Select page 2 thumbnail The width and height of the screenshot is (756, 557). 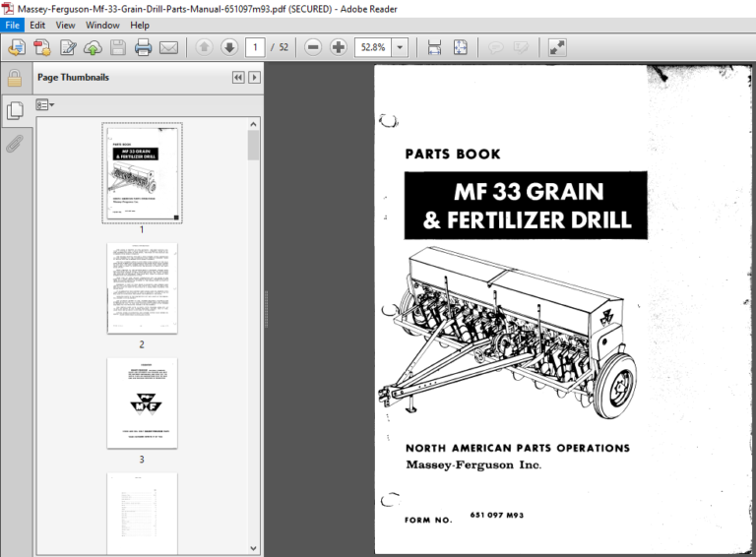tap(142, 288)
